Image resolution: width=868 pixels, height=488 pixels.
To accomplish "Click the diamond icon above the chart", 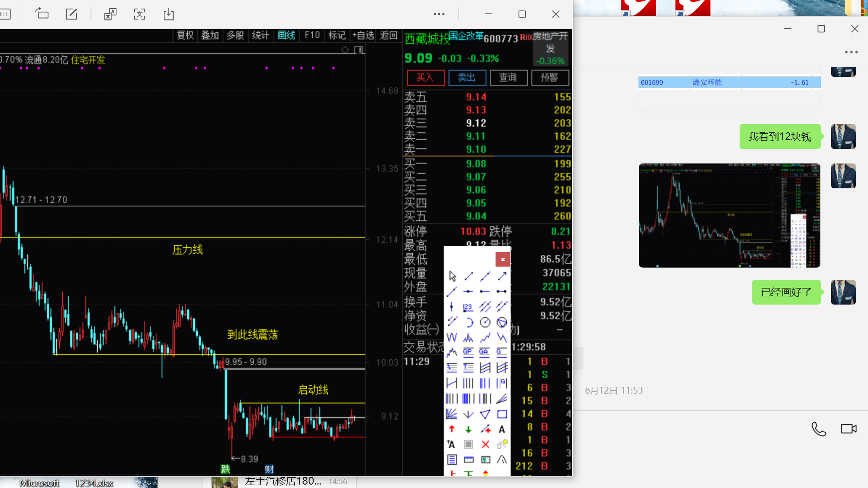I will [345, 50].
